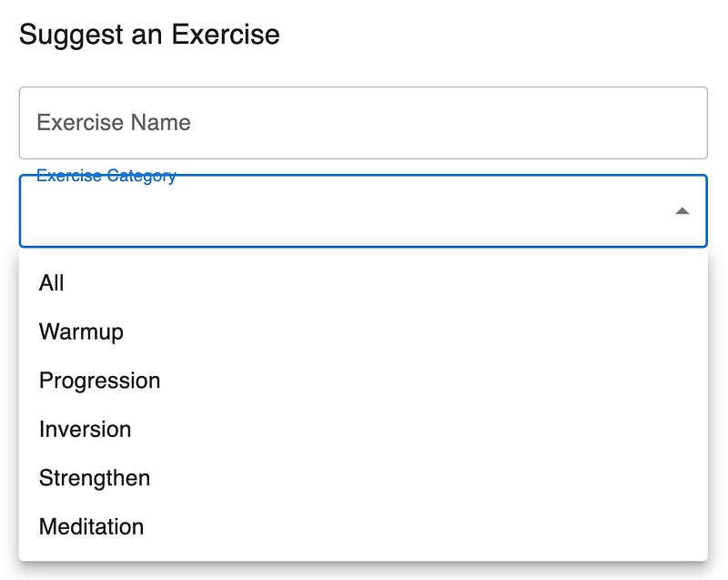
Task: Collapse the dropdown using the arrow icon
Action: pyautogui.click(x=682, y=211)
